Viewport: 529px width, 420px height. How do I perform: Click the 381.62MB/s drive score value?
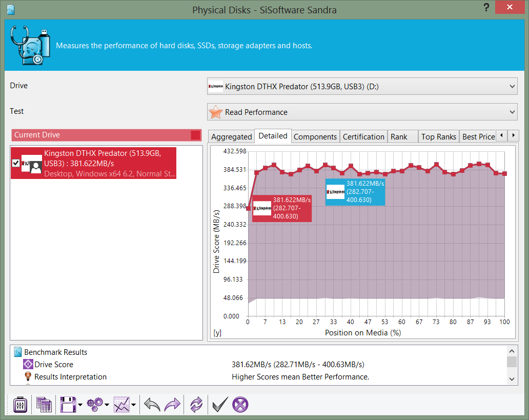(298, 364)
